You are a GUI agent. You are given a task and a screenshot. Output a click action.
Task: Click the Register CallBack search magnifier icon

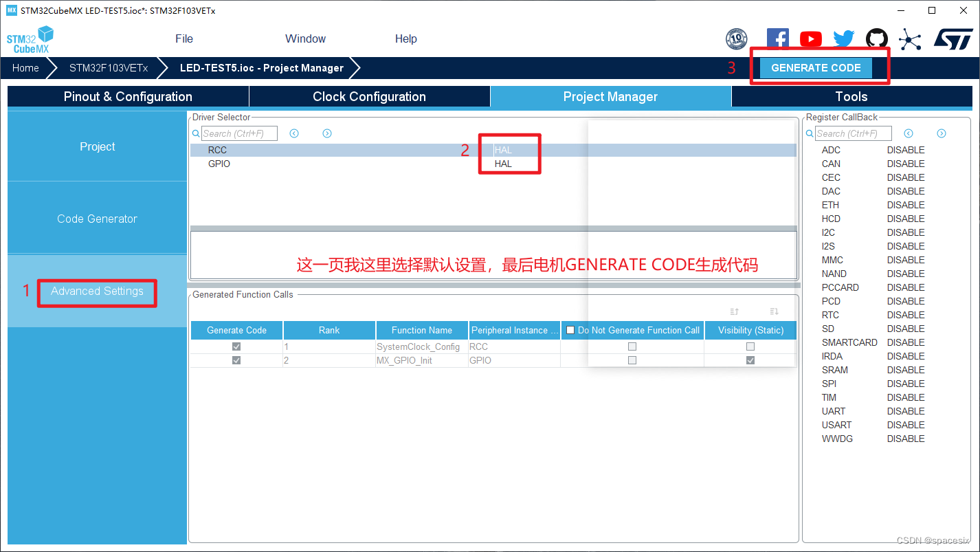pos(810,133)
